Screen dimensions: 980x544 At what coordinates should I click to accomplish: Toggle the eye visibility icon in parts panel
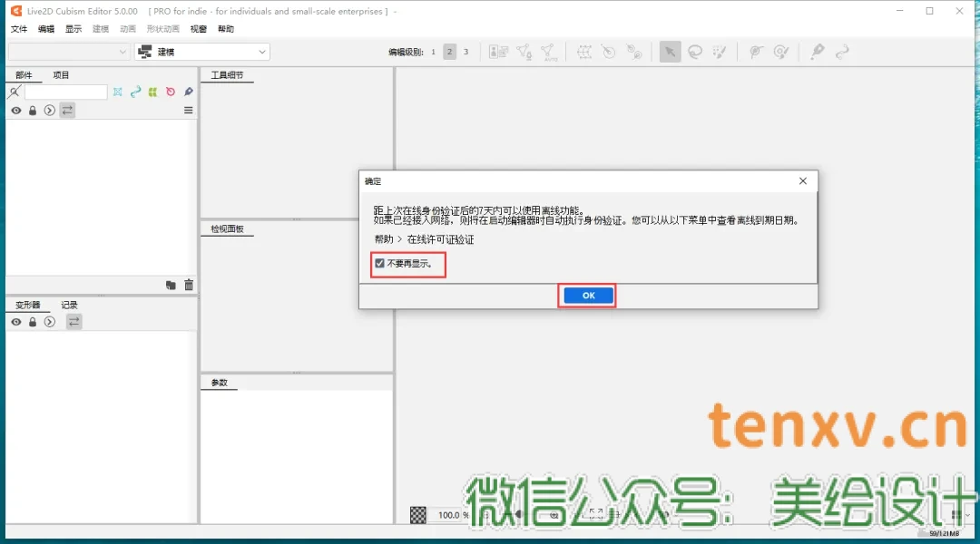tap(15, 110)
